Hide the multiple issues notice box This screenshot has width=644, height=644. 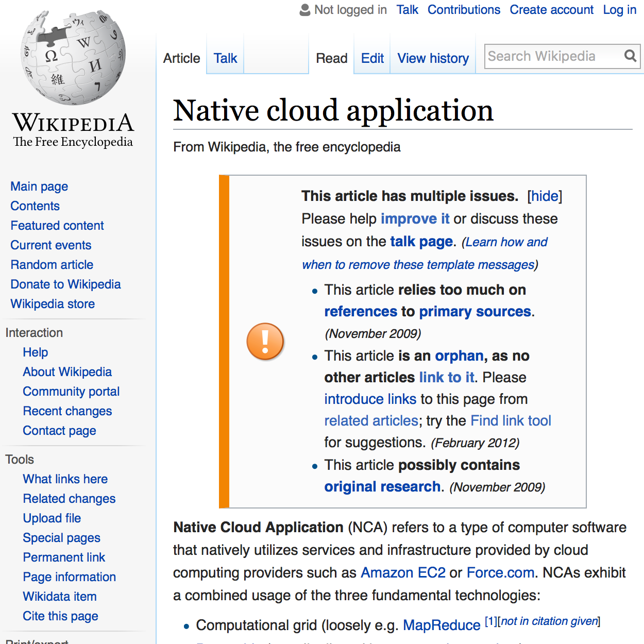[x=544, y=196]
